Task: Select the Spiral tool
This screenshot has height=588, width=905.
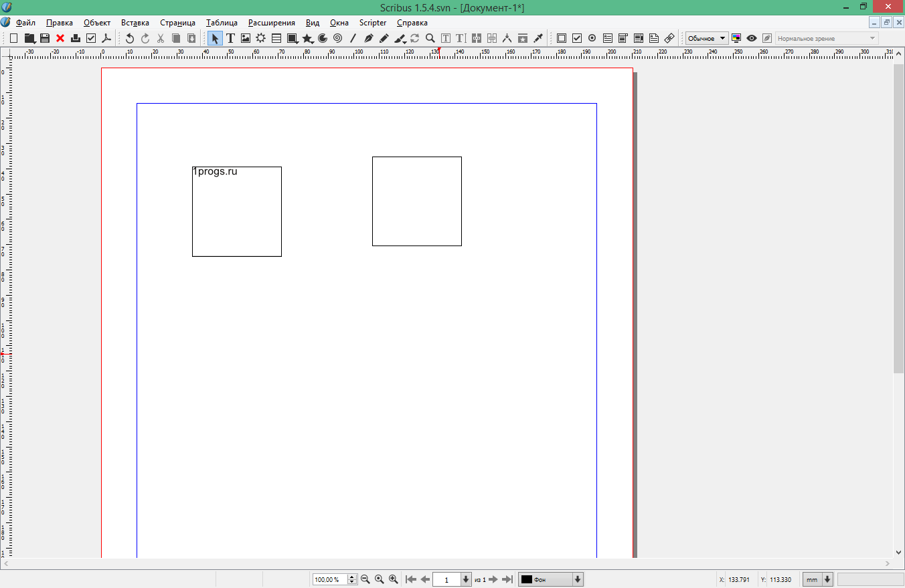Action: click(337, 38)
